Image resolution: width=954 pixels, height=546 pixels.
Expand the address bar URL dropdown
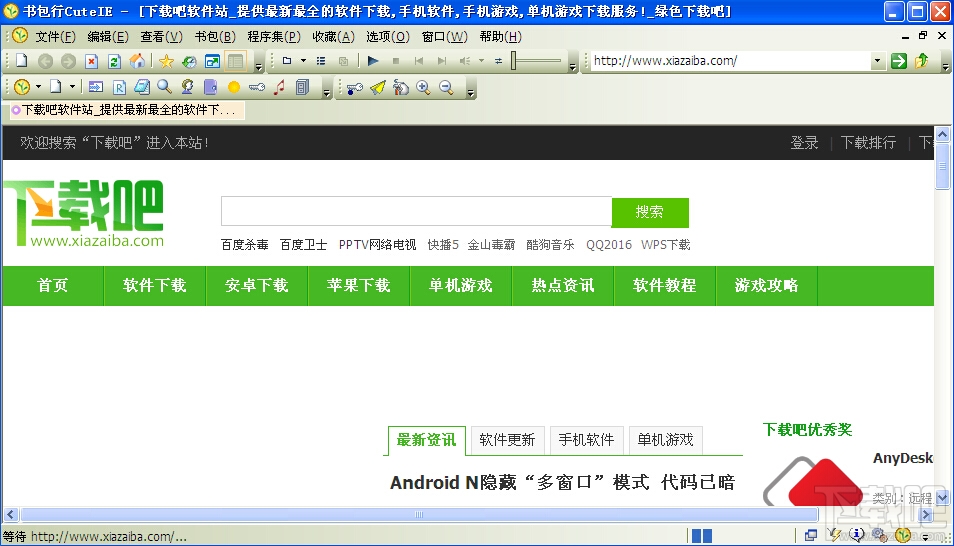coord(877,61)
